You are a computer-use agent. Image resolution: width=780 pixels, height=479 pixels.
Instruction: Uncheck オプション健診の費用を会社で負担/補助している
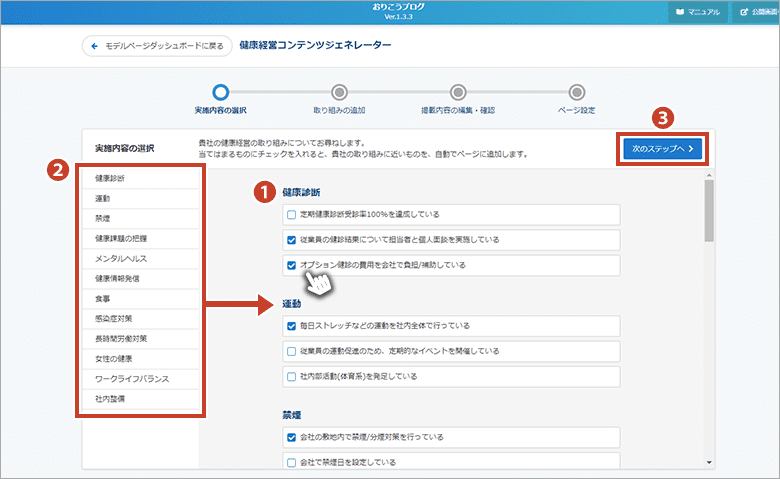point(291,266)
